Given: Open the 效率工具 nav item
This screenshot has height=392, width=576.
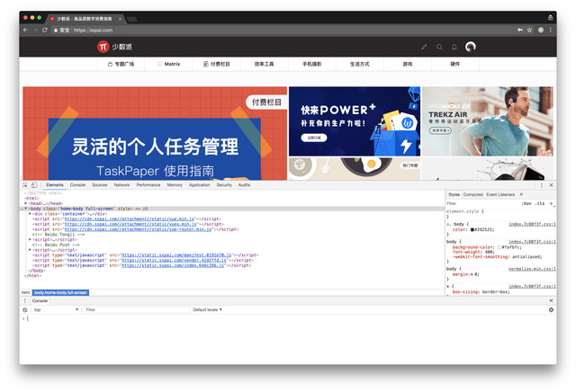Looking at the screenshot, I should point(264,64).
